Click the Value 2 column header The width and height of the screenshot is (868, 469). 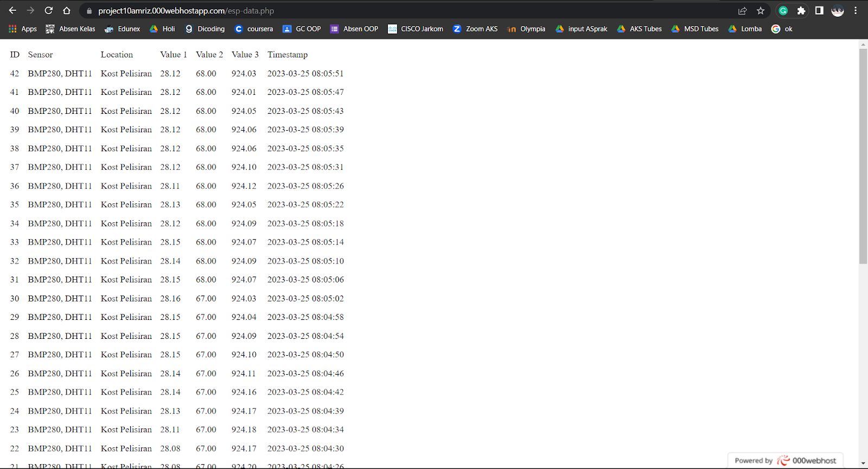pyautogui.click(x=209, y=55)
